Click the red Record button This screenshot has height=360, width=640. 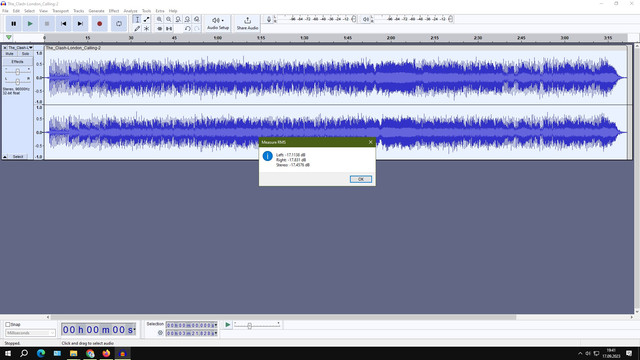(x=99, y=24)
